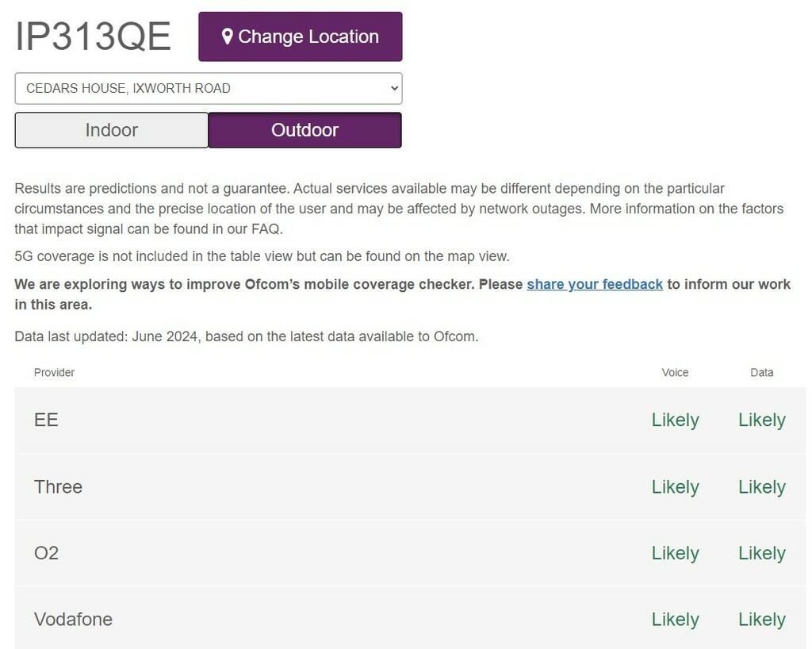Switch to Indoor coverage view
The width and height of the screenshot is (812, 649).
click(x=111, y=129)
